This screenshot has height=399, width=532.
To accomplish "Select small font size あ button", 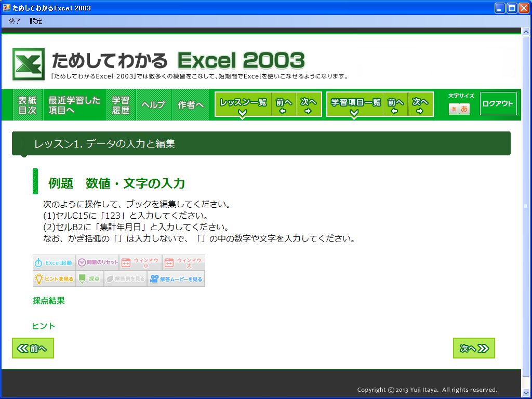I will pos(454,109).
